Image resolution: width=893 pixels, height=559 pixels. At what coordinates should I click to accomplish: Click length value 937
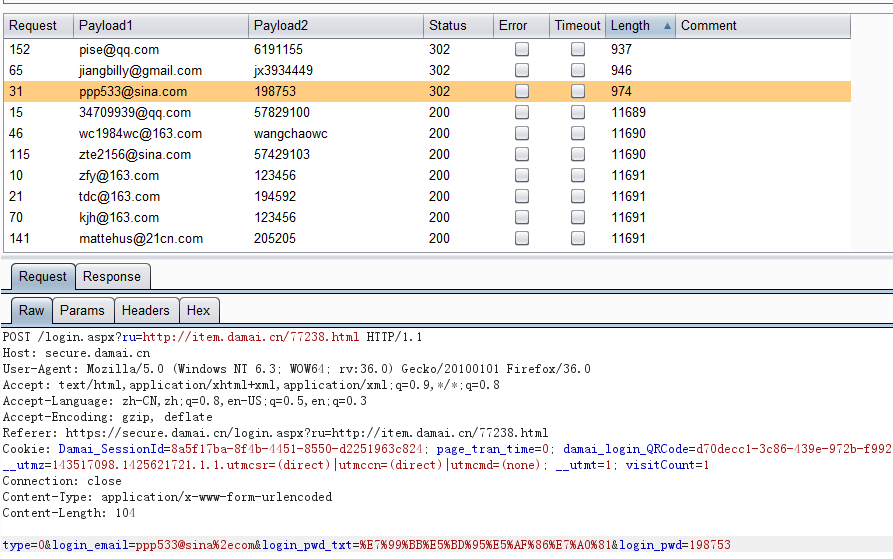click(x=621, y=50)
